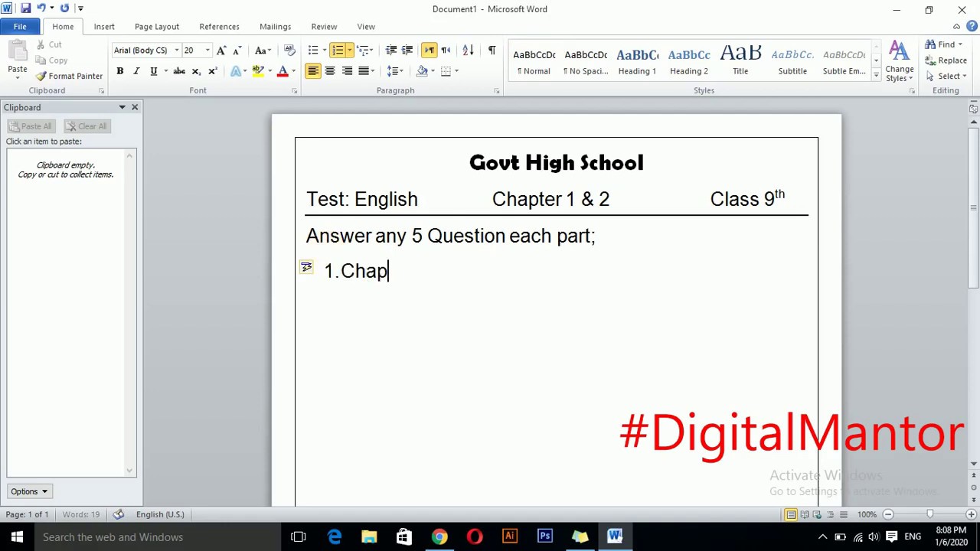The image size is (980, 551).
Task: Switch to the References tab
Action: pos(219,27)
